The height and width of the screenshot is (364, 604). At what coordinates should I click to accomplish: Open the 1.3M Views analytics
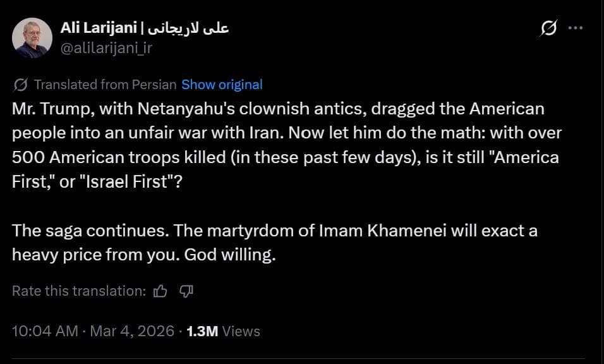(223, 331)
